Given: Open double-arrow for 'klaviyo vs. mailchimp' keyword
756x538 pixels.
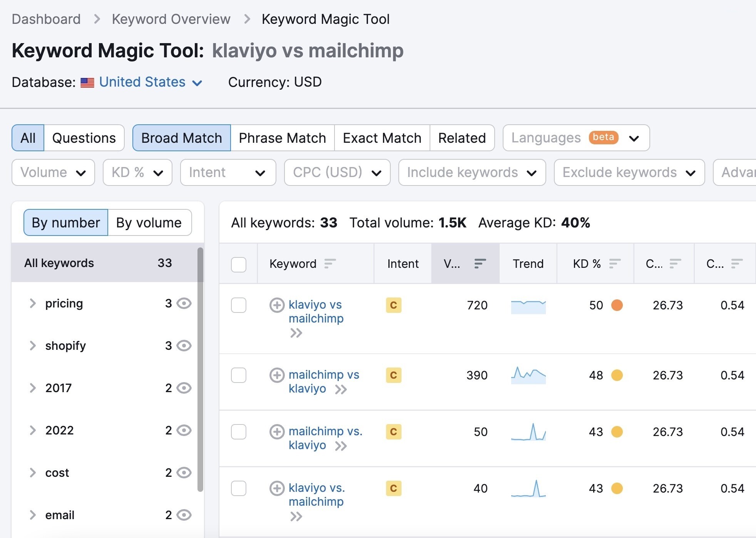Looking at the screenshot, I should point(296,516).
